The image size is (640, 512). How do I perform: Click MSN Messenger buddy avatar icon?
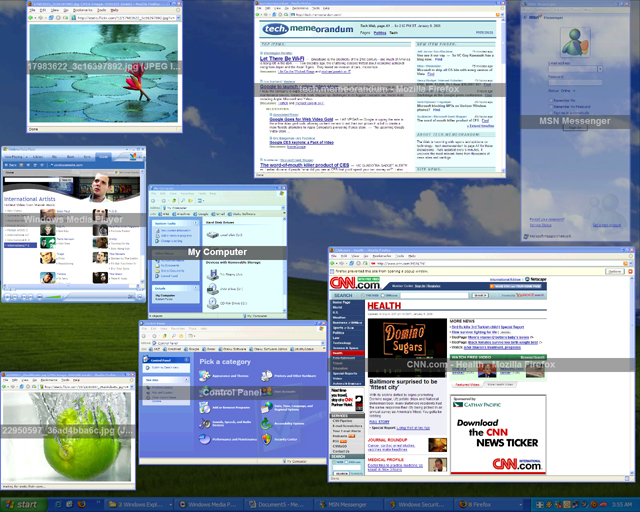(x=575, y=42)
